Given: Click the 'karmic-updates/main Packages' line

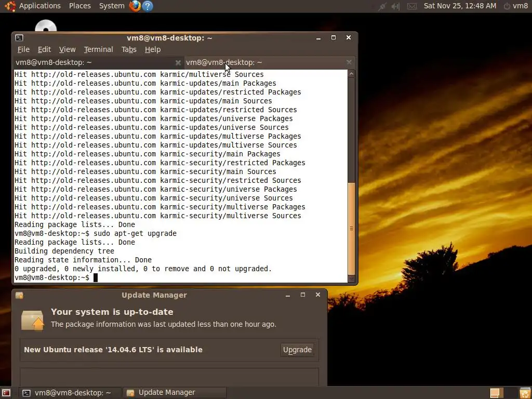Looking at the screenshot, I should (x=145, y=83).
